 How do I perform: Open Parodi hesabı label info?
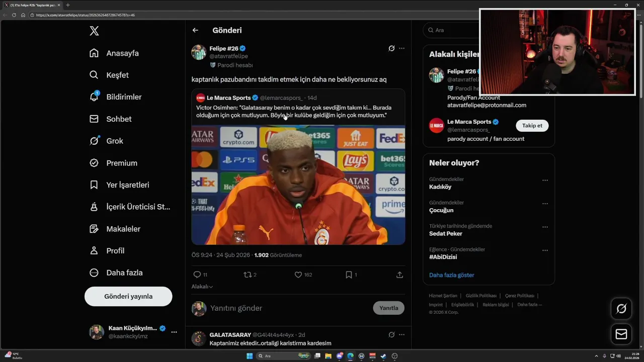[x=231, y=65]
